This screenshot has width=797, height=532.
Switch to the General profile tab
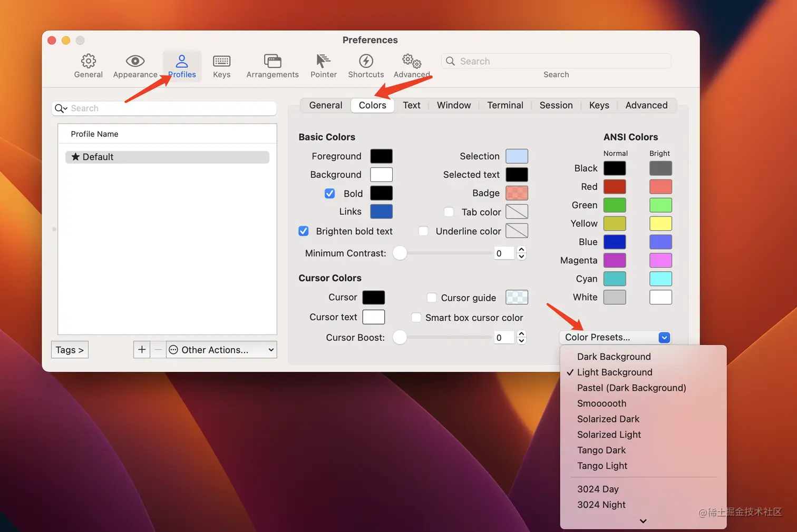326,105
